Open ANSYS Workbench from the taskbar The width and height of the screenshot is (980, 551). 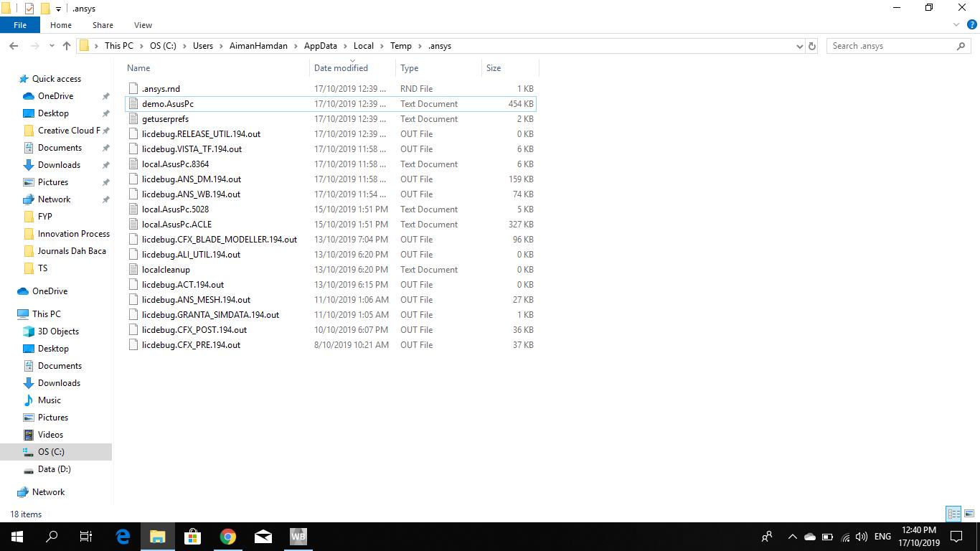(298, 537)
